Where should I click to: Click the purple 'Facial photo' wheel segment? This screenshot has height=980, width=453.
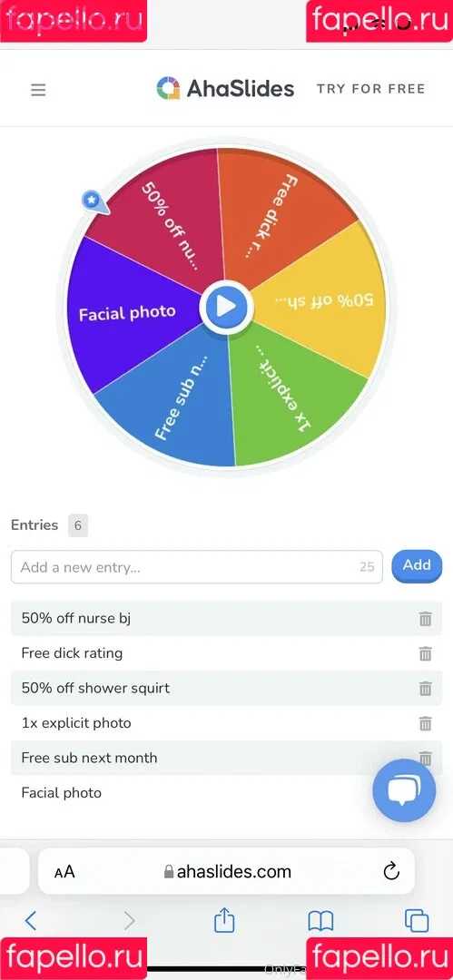[128, 312]
